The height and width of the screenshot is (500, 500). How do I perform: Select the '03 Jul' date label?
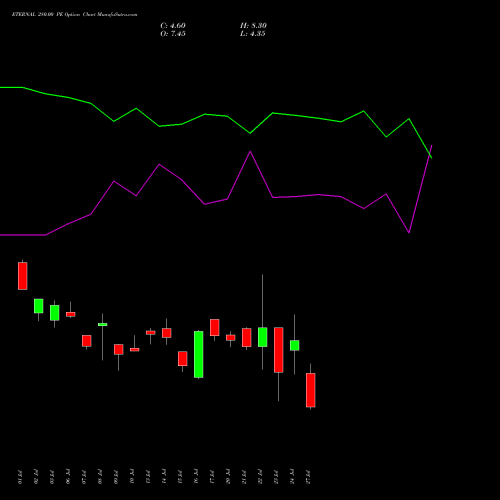[x=52, y=477]
